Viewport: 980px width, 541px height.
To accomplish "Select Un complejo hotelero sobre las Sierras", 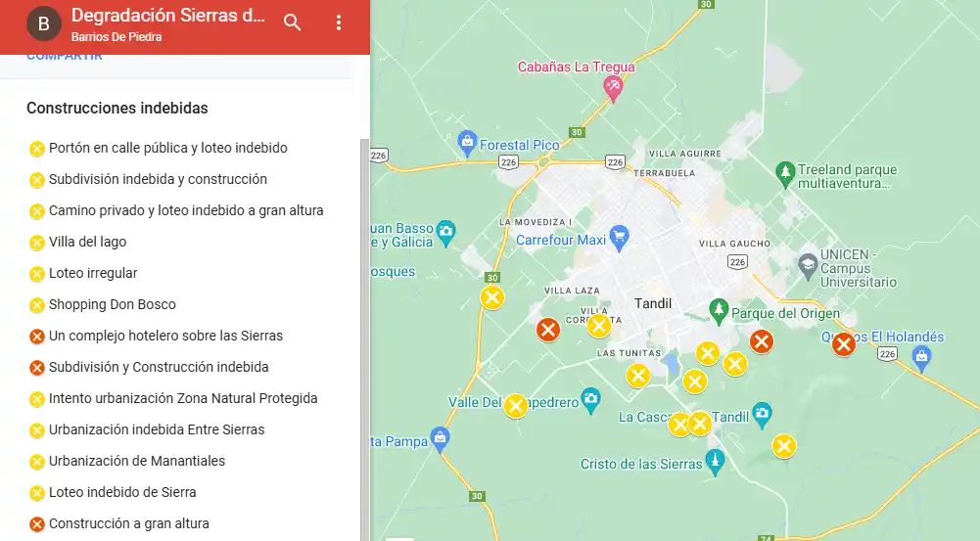I will point(165,336).
